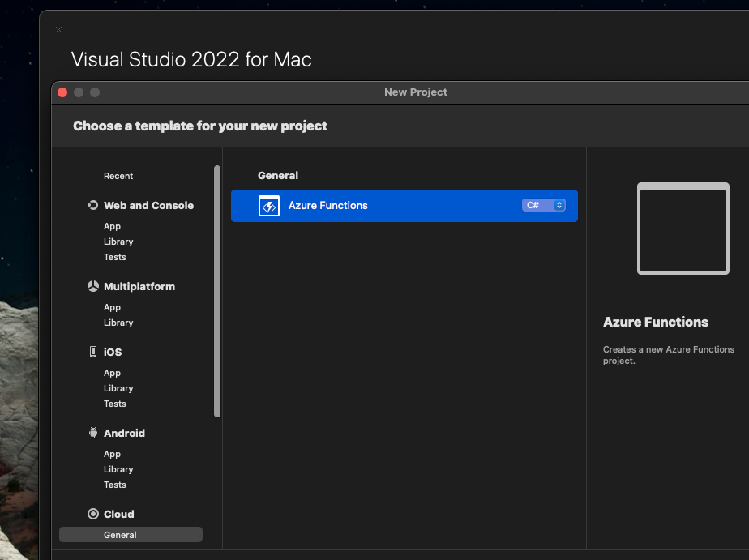Click the Android heading label
The width and height of the screenshot is (749, 560).
coord(124,433)
